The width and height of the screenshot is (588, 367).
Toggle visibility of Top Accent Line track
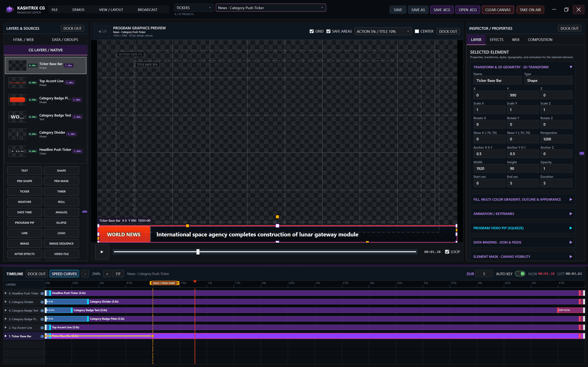click(42, 328)
